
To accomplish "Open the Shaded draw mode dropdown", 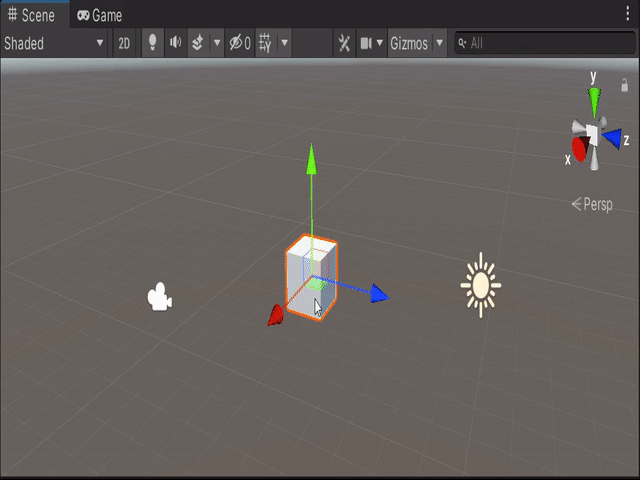I will click(x=53, y=43).
